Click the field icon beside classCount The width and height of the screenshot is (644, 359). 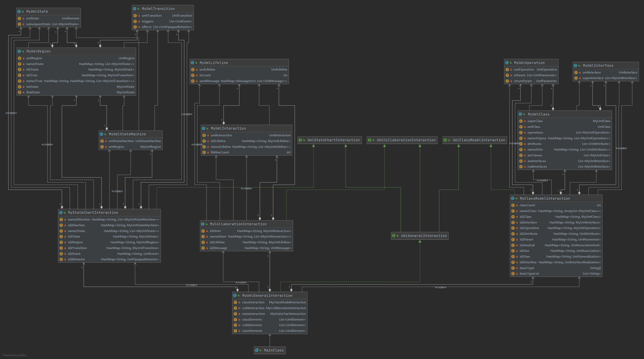[x=513, y=205]
